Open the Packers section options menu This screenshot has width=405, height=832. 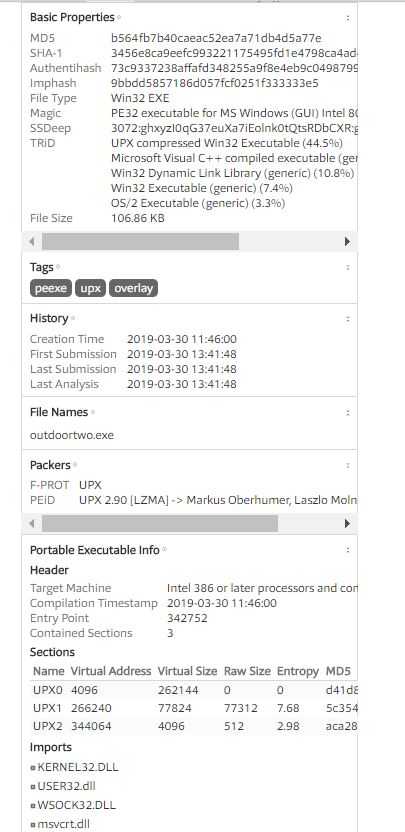(x=348, y=465)
